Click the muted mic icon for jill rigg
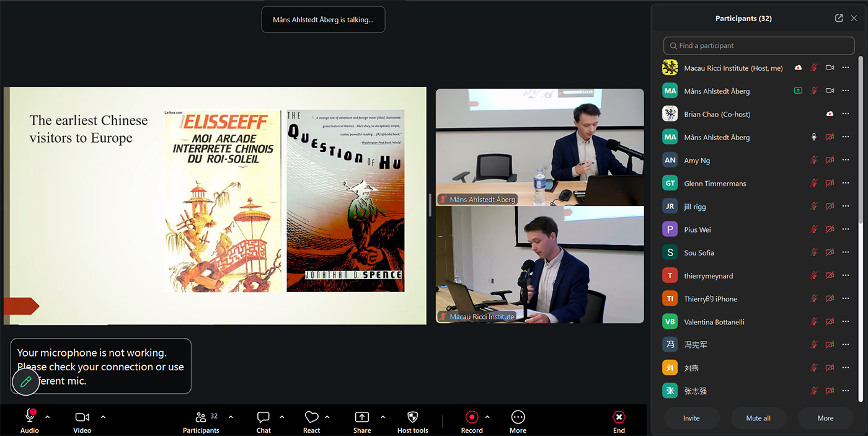This screenshot has width=868, height=436. [x=814, y=207]
